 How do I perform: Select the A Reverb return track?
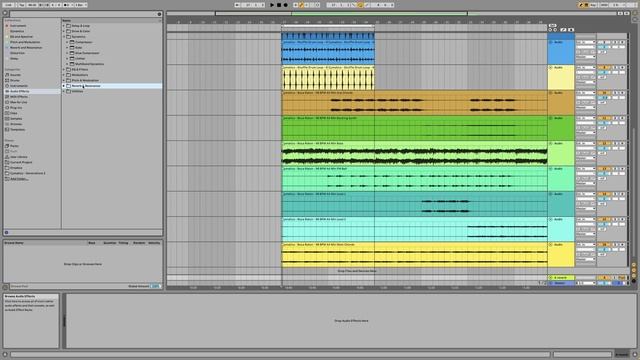pyautogui.click(x=561, y=278)
